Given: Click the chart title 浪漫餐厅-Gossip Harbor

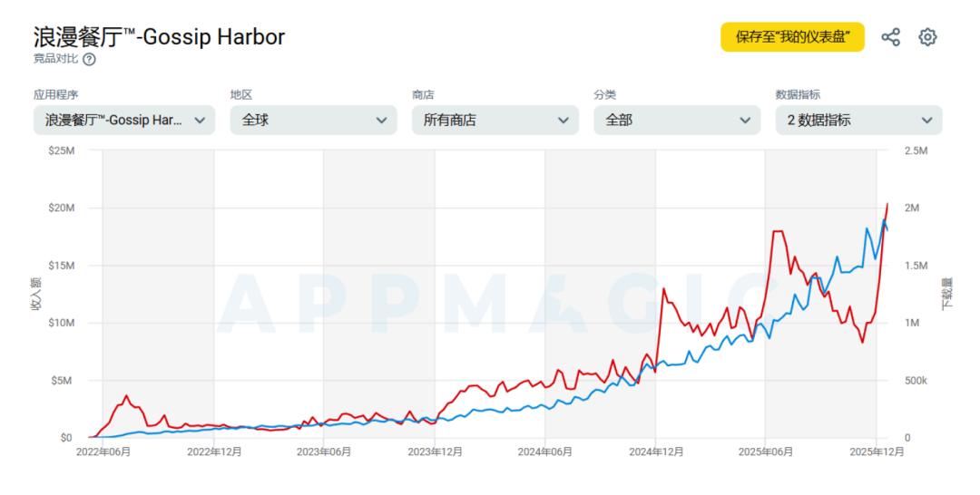Looking at the screenshot, I should click(x=160, y=36).
